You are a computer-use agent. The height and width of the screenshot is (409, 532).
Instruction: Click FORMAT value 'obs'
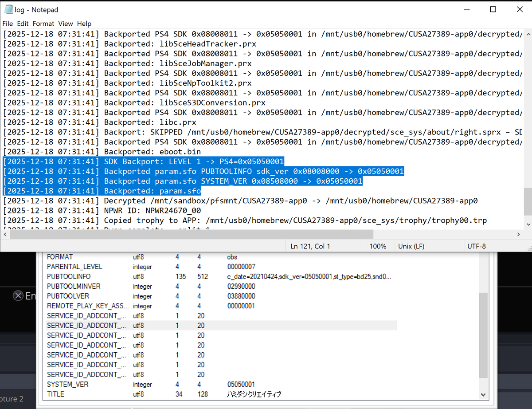232,257
